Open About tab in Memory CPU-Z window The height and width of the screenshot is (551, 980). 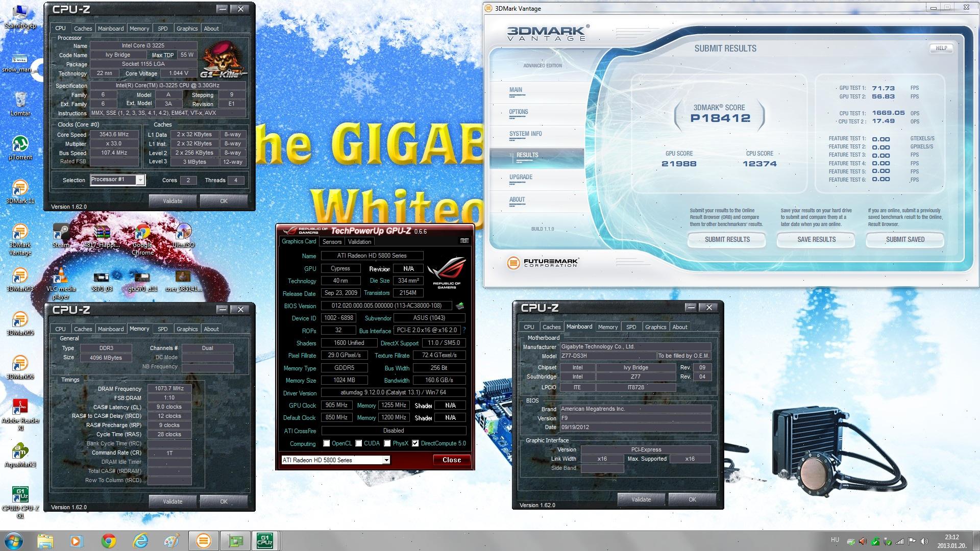pos(211,329)
